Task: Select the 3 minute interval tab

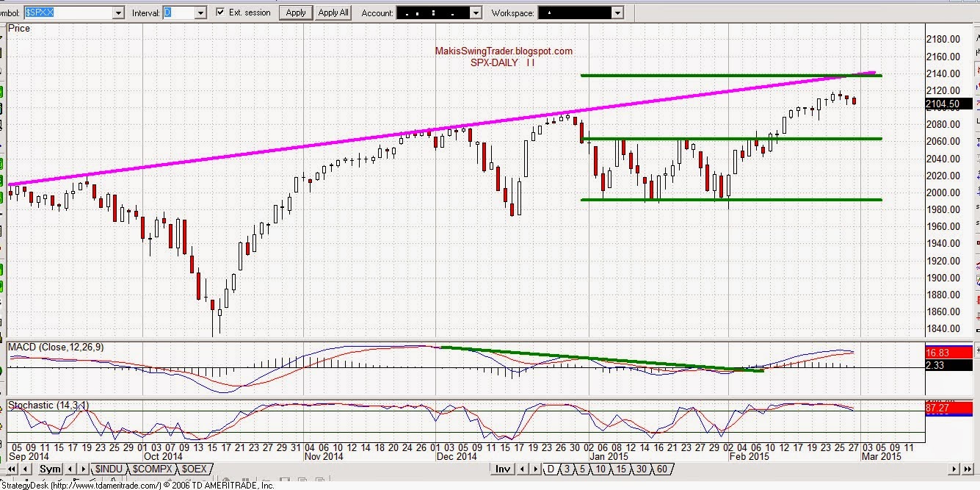Action: (567, 469)
